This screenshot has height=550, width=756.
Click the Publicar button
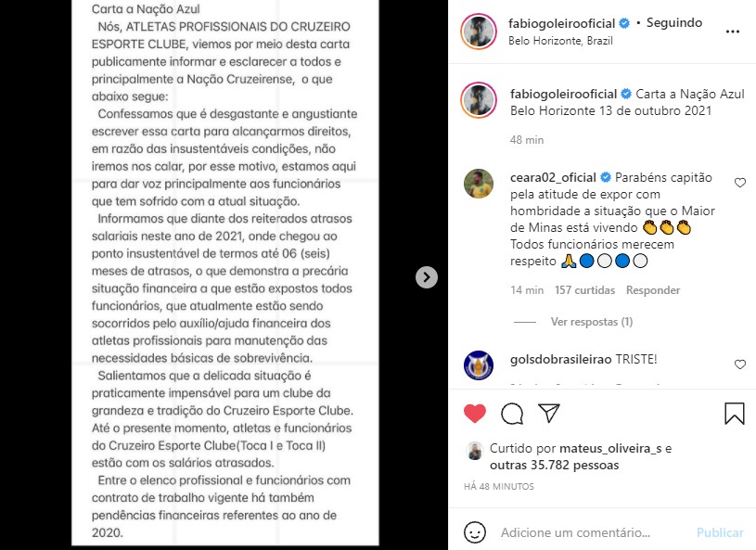click(x=720, y=532)
